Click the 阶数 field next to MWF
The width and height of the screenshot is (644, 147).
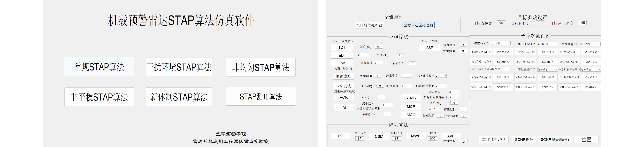(432, 138)
